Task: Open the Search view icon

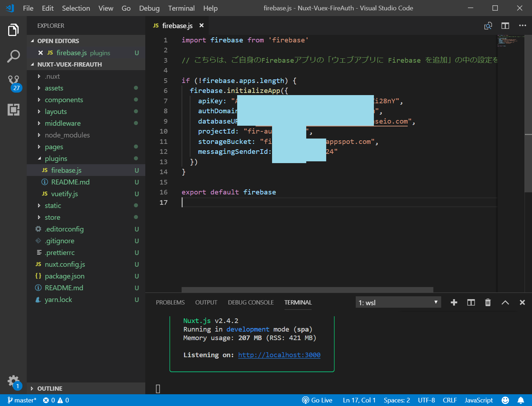Action: click(x=13, y=56)
